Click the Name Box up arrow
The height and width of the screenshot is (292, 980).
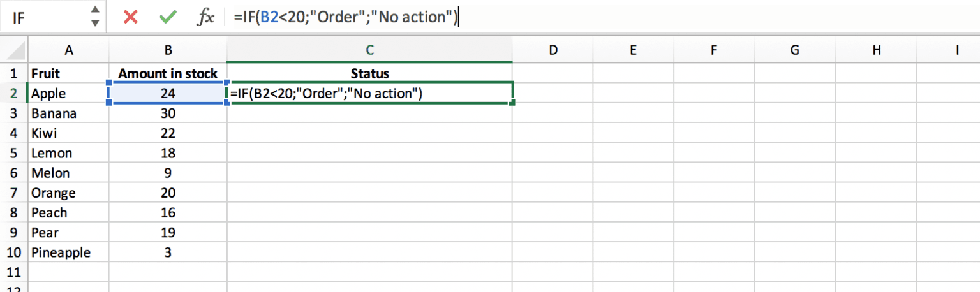(95, 11)
